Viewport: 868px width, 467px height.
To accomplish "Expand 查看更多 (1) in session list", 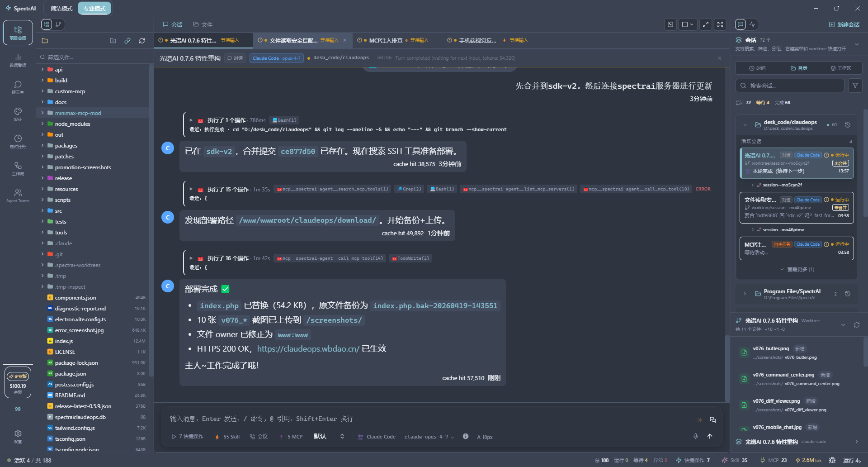I will [x=797, y=269].
